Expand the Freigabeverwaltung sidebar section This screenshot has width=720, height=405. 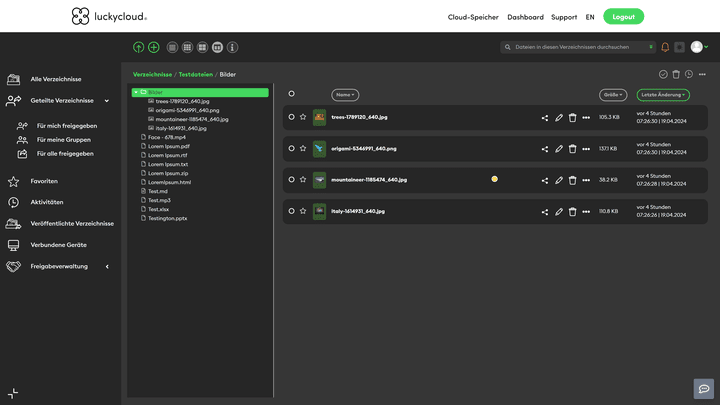click(x=107, y=266)
